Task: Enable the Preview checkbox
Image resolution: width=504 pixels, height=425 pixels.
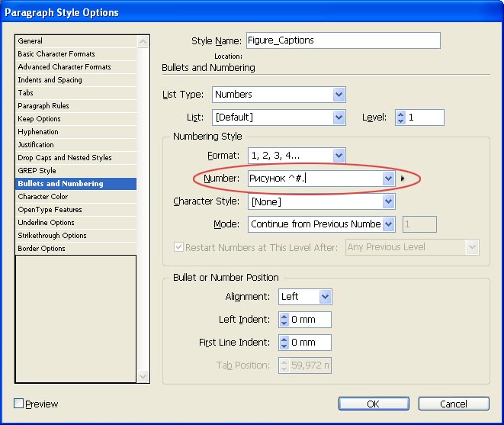Action: pyautogui.click(x=18, y=404)
